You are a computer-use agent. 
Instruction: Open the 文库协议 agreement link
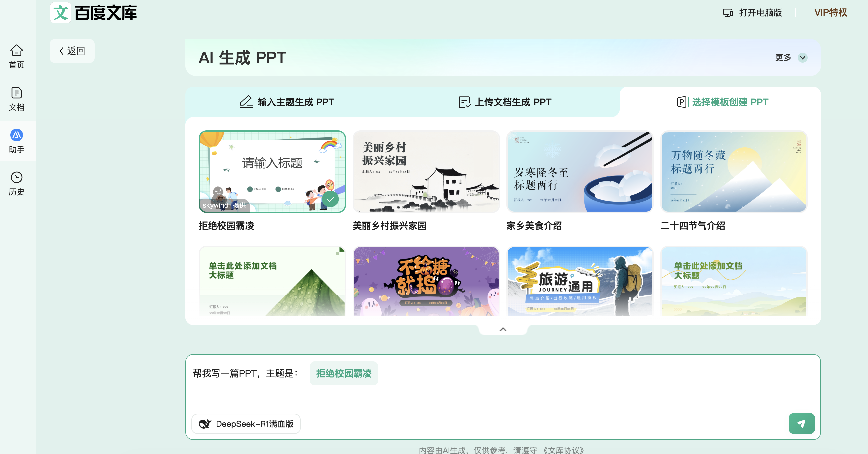point(563,450)
